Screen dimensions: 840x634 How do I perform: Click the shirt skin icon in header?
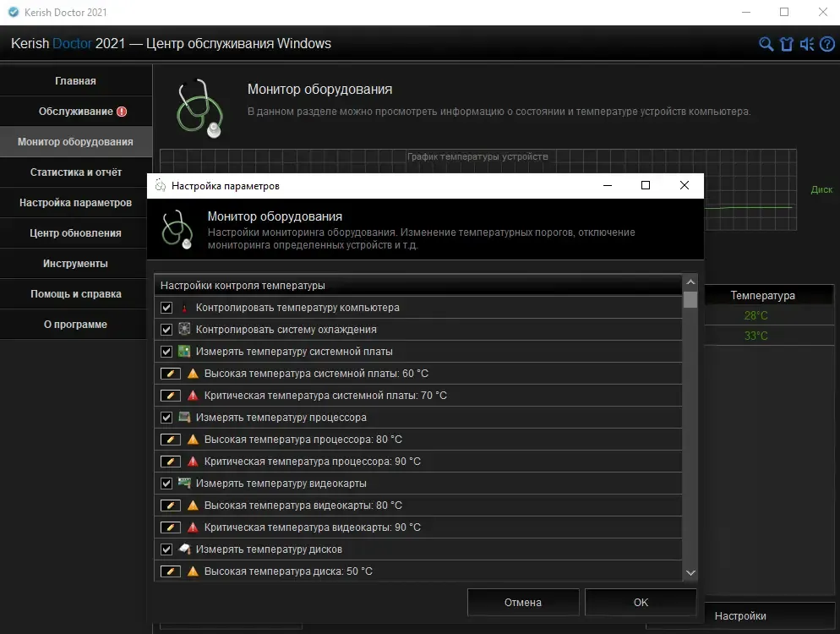(x=787, y=44)
